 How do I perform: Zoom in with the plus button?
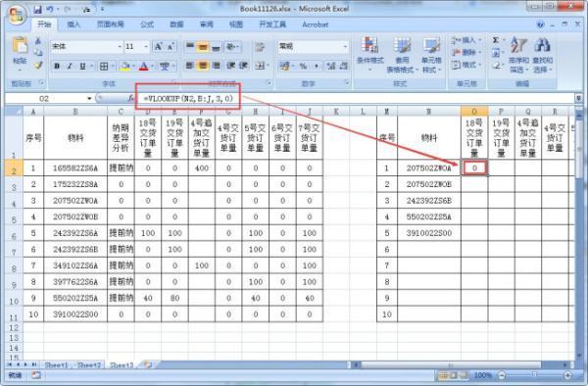click(567, 375)
